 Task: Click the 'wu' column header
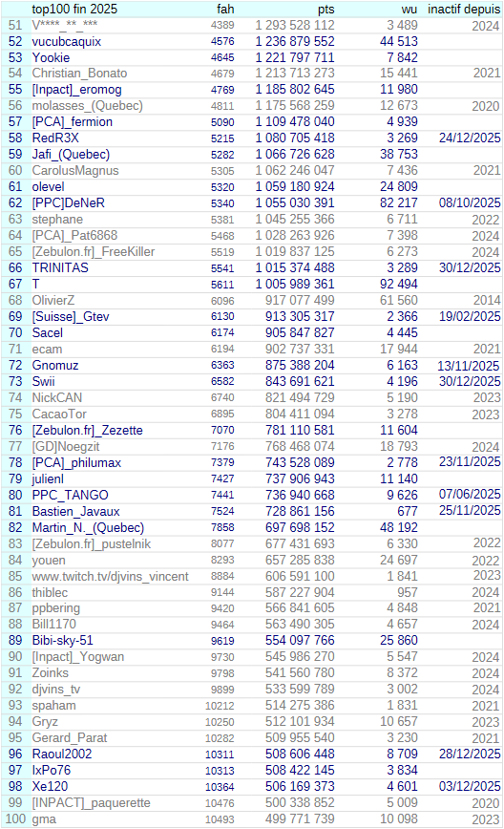click(x=409, y=9)
